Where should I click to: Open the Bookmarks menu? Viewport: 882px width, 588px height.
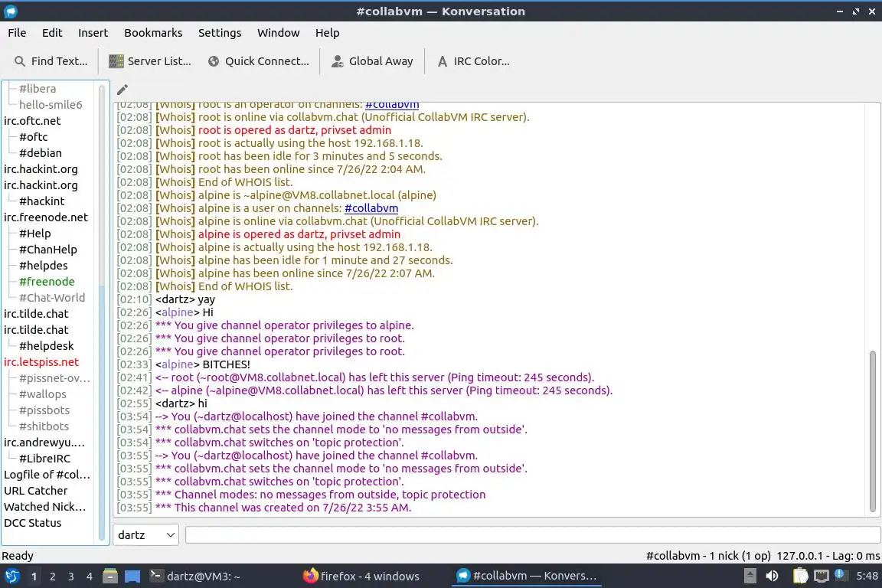click(x=153, y=33)
